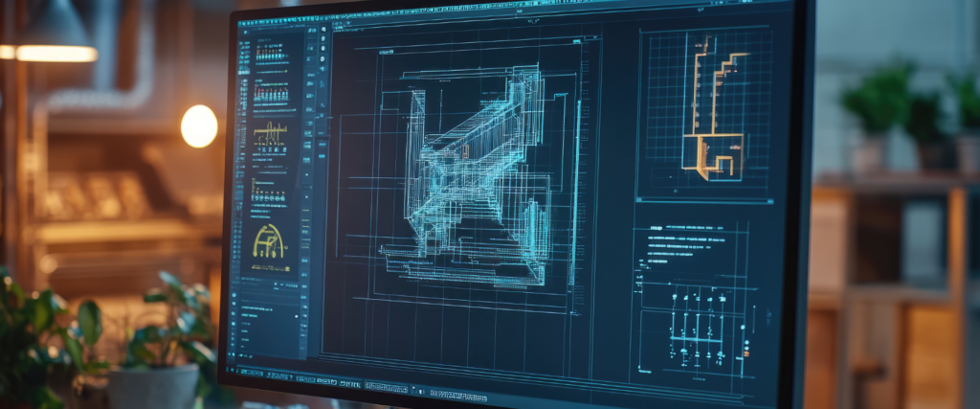Toggle the white dot switch in lower-left panel
This screenshot has height=409, width=980.
(297, 316)
